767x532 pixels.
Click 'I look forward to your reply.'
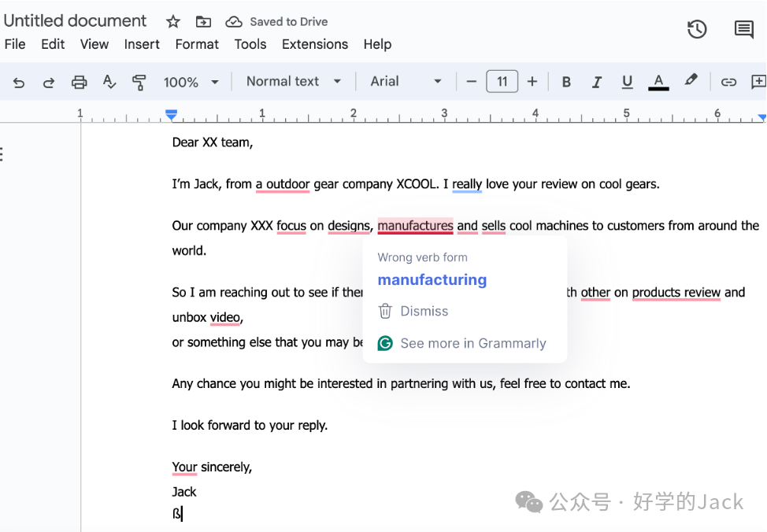point(250,426)
